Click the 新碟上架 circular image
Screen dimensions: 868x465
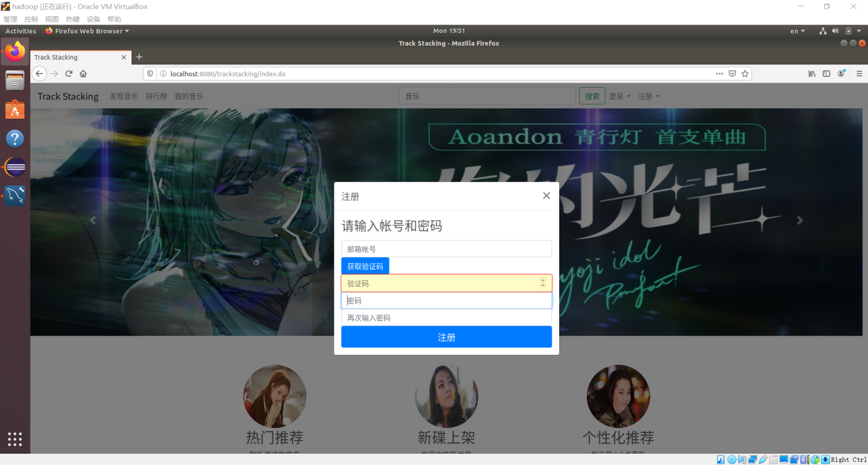447,397
